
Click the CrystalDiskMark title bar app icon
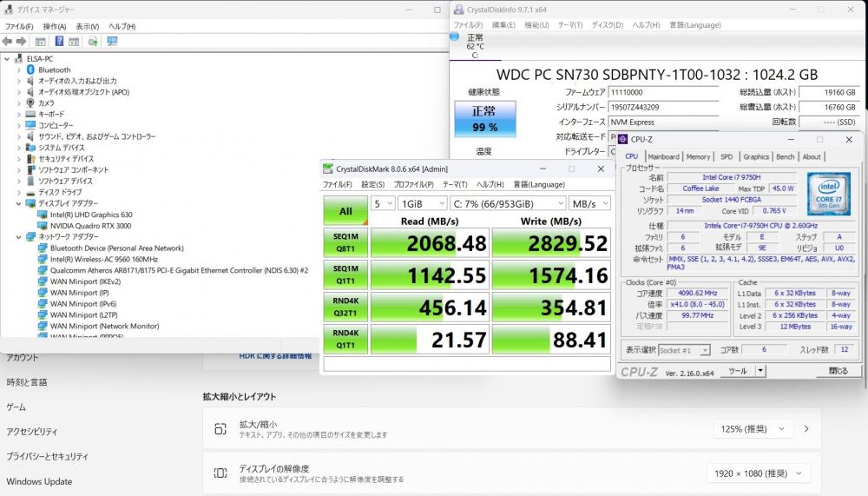328,169
